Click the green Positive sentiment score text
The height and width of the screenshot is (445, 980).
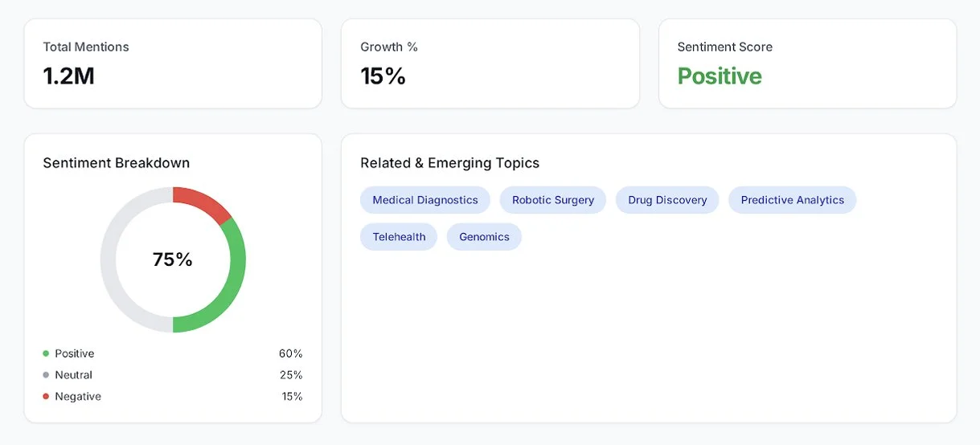[x=720, y=76]
